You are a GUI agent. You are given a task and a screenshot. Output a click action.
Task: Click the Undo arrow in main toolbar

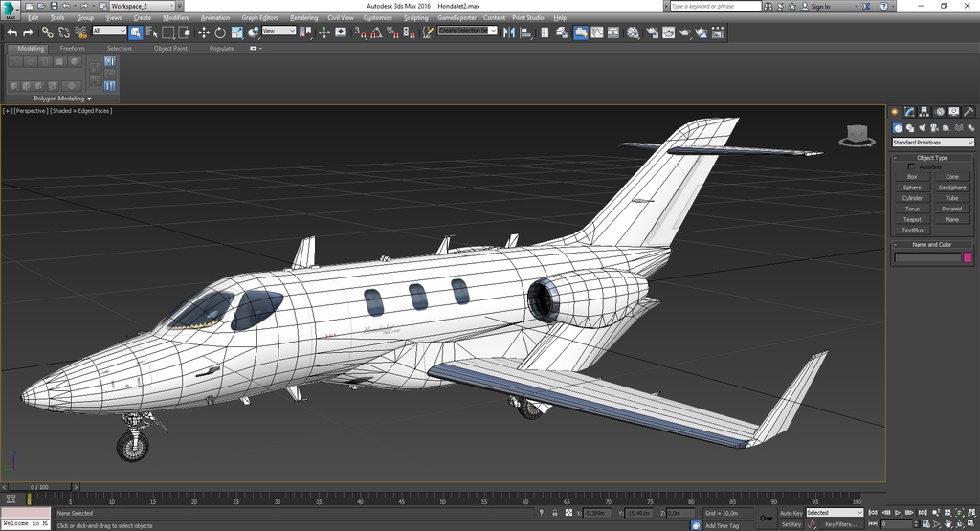11,33
